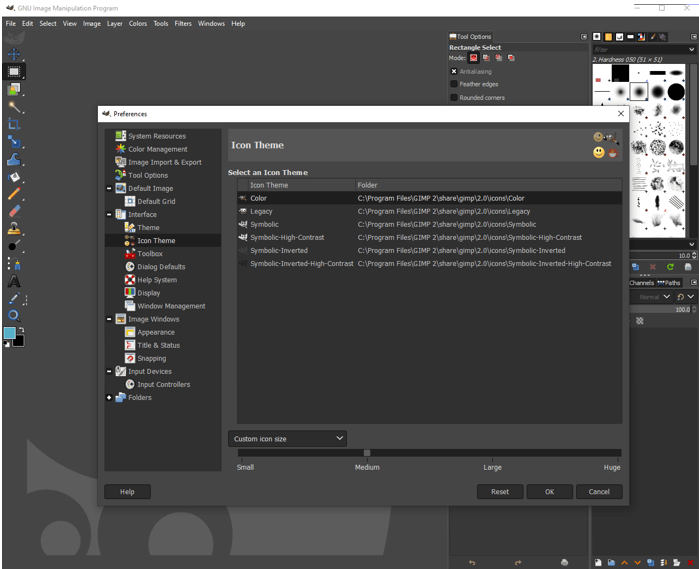699x569 pixels.
Task: Click raise layer orange up arrow
Action: click(x=624, y=563)
